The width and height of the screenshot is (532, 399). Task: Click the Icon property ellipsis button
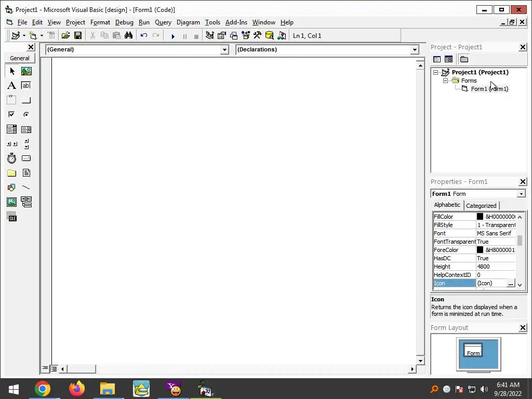pyautogui.click(x=510, y=283)
